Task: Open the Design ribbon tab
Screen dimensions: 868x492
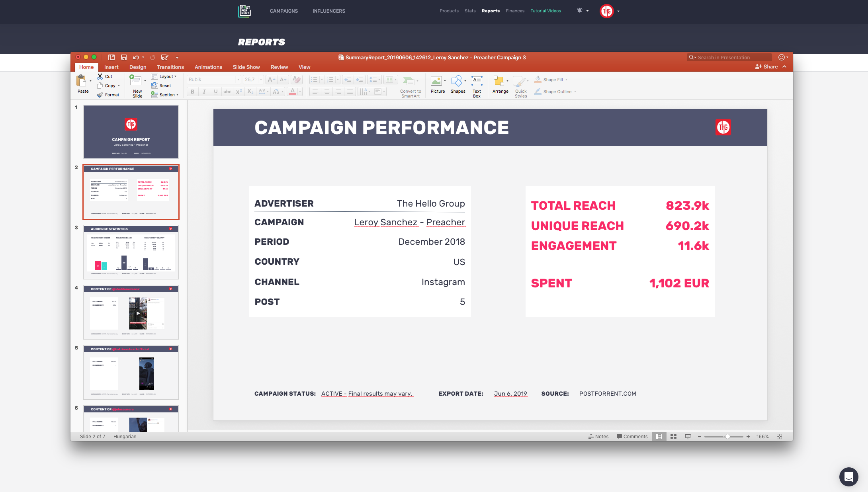Action: [138, 67]
